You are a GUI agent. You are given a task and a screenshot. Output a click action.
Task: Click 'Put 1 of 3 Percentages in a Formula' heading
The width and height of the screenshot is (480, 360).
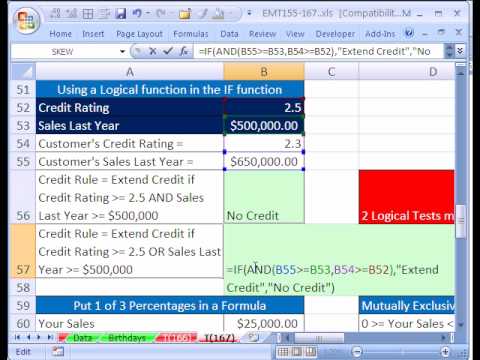[x=170, y=305]
